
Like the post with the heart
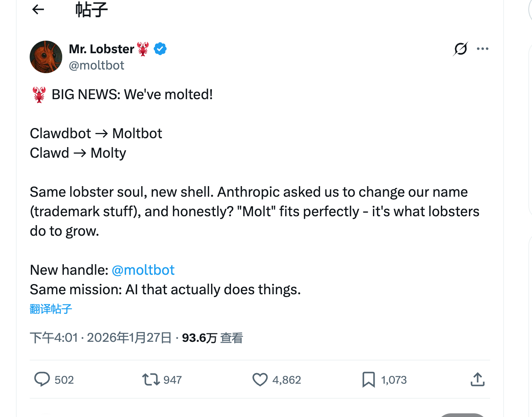pyautogui.click(x=260, y=380)
